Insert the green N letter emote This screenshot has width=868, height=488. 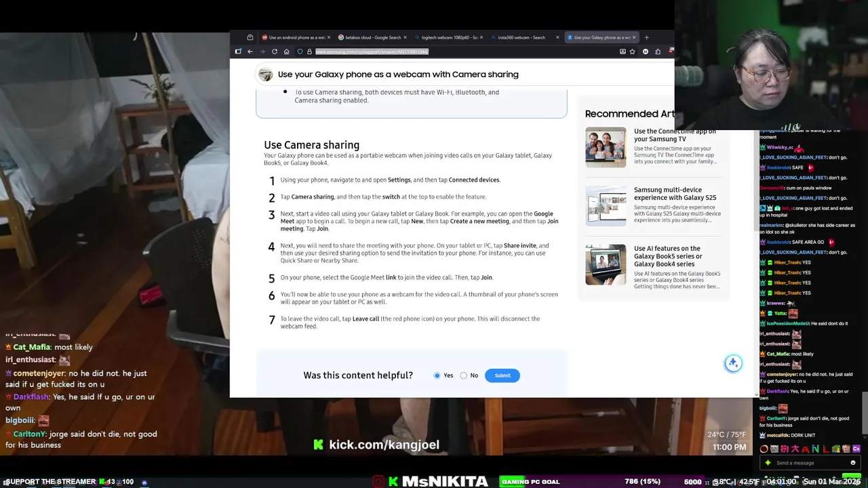[x=815, y=449]
